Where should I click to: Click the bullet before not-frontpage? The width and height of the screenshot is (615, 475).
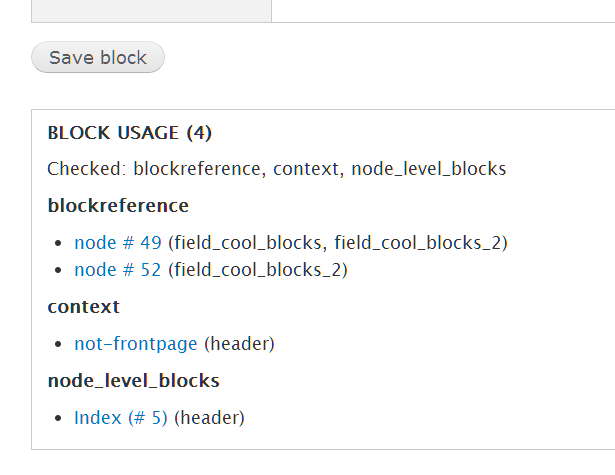pos(58,345)
